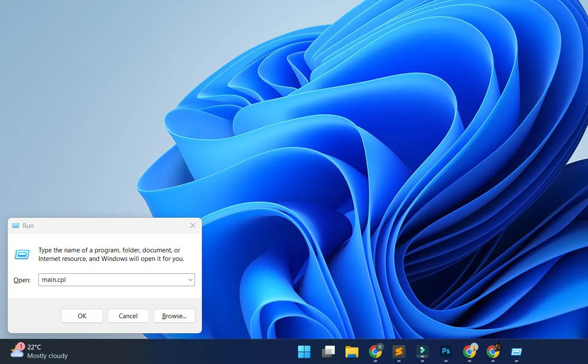Cancel the Run dialog
Screen dimensions: 588x364
(x=128, y=316)
